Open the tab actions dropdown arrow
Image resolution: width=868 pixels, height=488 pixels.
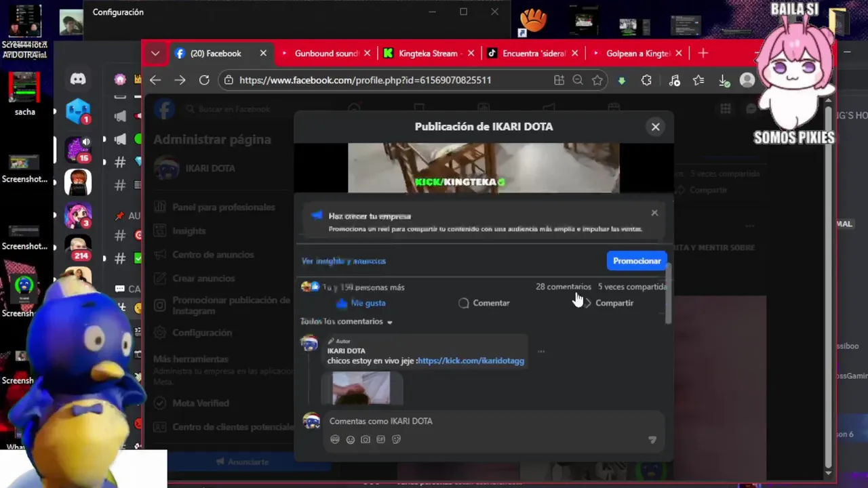(x=155, y=54)
